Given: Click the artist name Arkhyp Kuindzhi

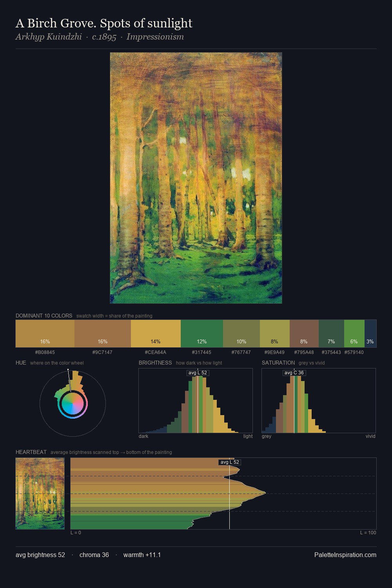Looking at the screenshot, I should [49, 37].
